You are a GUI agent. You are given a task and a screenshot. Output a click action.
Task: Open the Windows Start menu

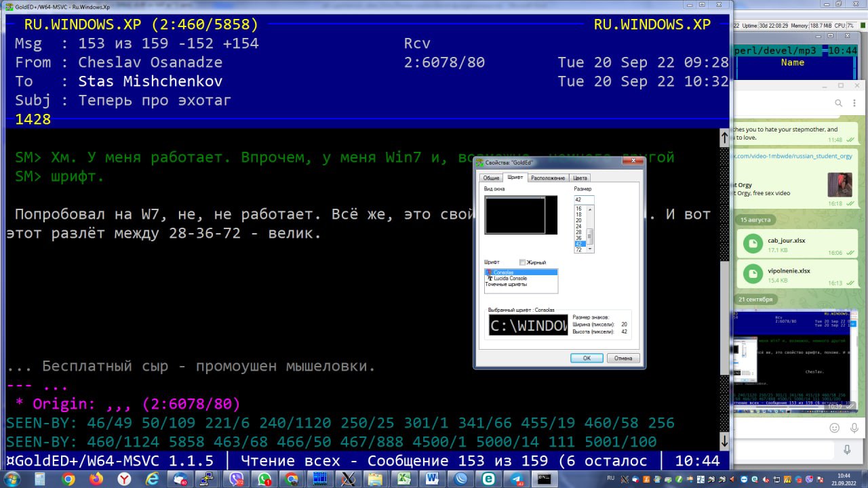pyautogui.click(x=12, y=479)
